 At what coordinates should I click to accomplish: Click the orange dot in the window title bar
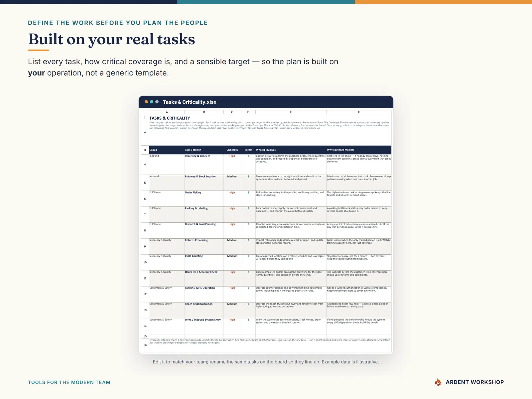click(x=146, y=102)
